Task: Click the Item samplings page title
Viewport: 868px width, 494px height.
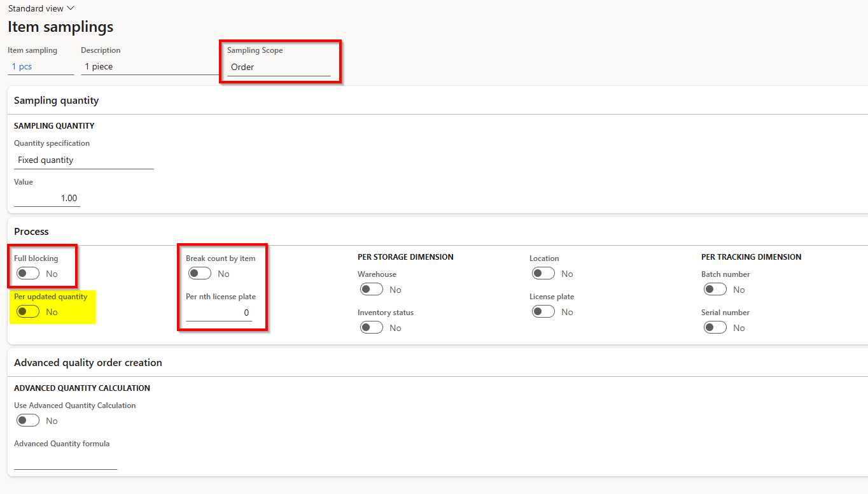Action: [60, 27]
